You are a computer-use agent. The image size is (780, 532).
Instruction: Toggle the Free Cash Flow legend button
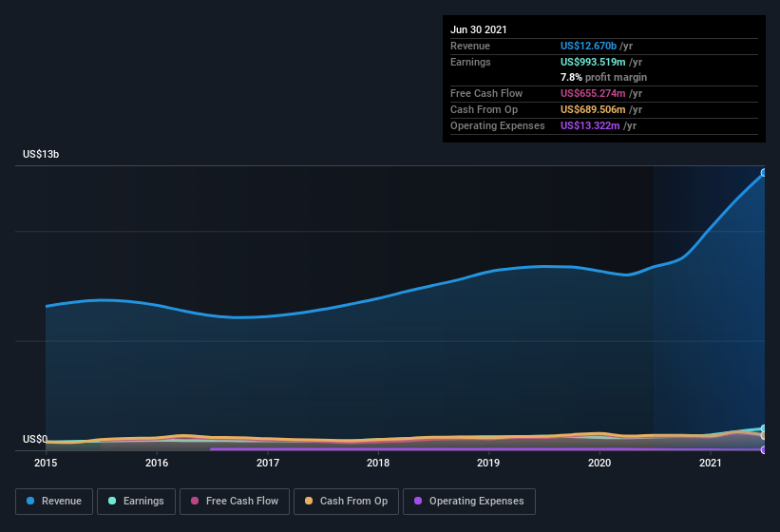(235, 502)
